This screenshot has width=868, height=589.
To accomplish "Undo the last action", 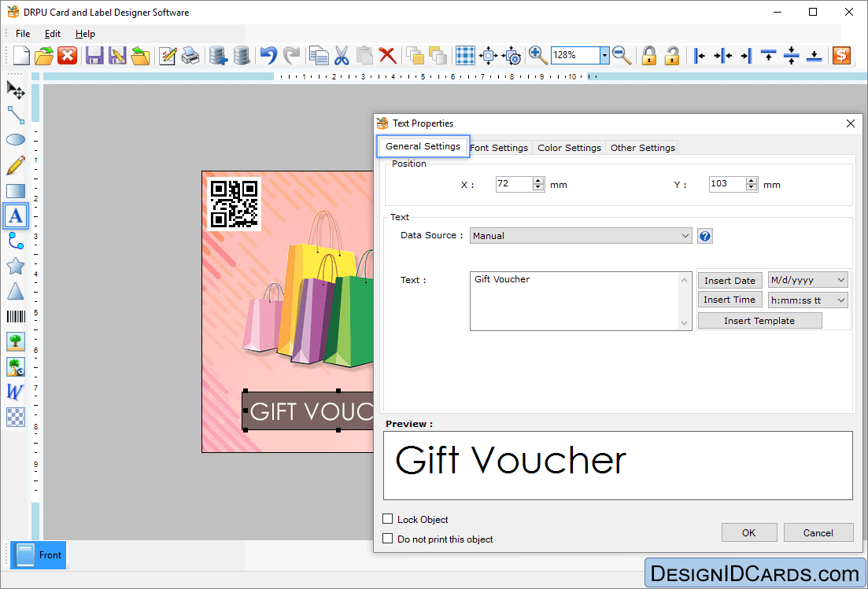I will click(269, 55).
